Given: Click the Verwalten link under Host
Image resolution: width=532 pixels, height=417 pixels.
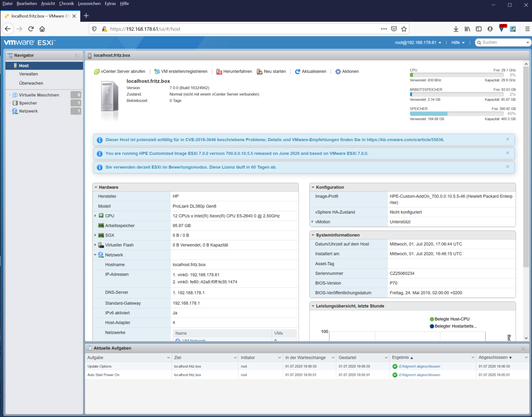Looking at the screenshot, I should click(28, 74).
